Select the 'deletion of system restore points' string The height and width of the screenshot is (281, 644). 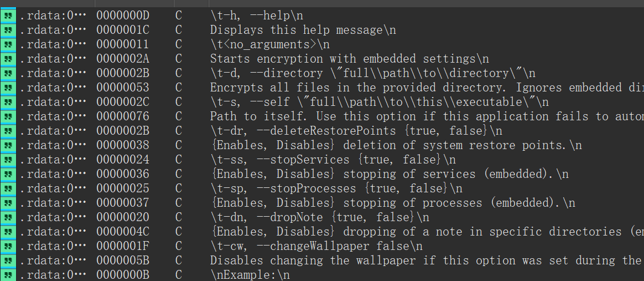396,145
